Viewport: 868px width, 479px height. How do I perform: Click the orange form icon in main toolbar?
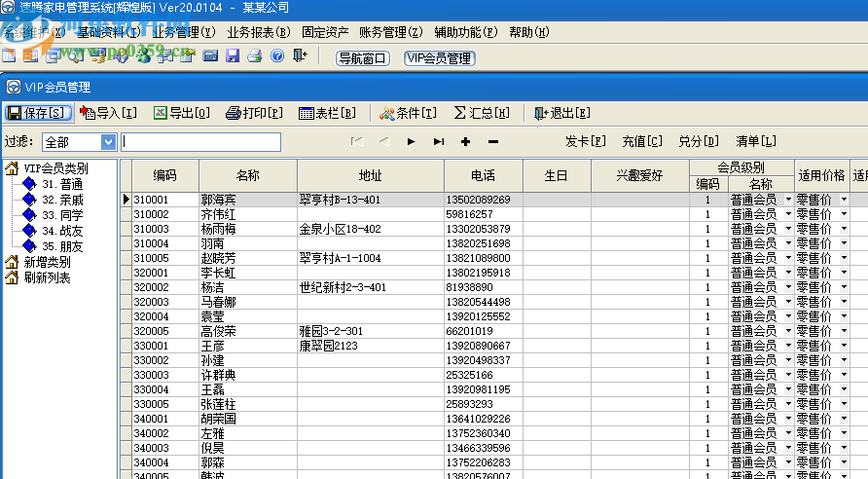point(31,55)
